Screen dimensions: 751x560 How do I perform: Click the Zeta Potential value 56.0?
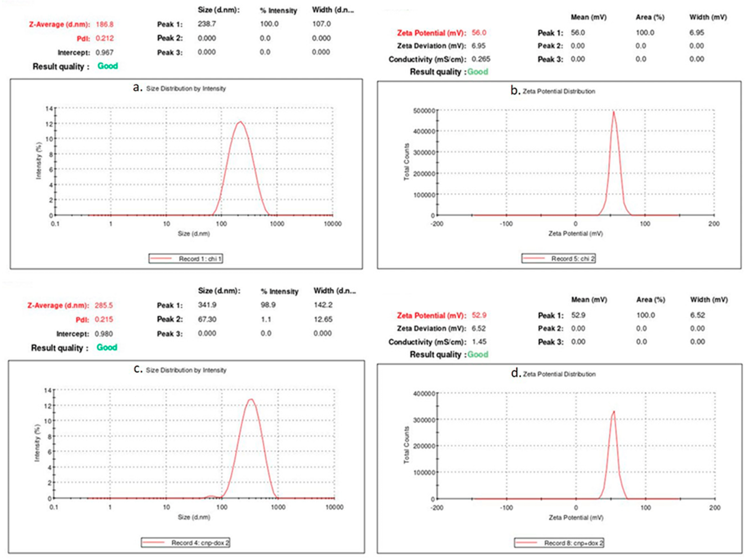(x=479, y=33)
